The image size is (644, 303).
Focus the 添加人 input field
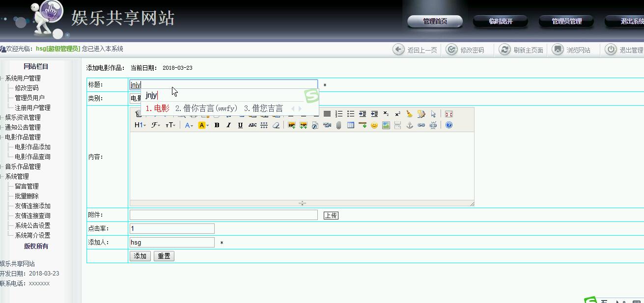172,242
